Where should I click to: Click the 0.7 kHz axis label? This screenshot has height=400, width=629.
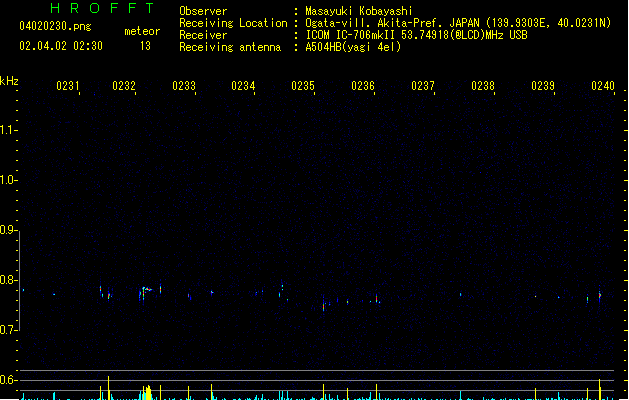[x=7, y=330]
